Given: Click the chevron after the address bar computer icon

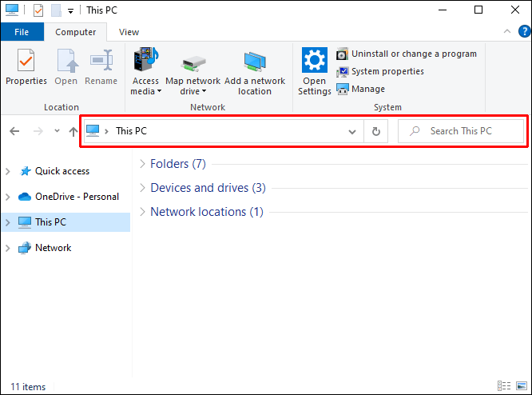Looking at the screenshot, I should tap(106, 131).
